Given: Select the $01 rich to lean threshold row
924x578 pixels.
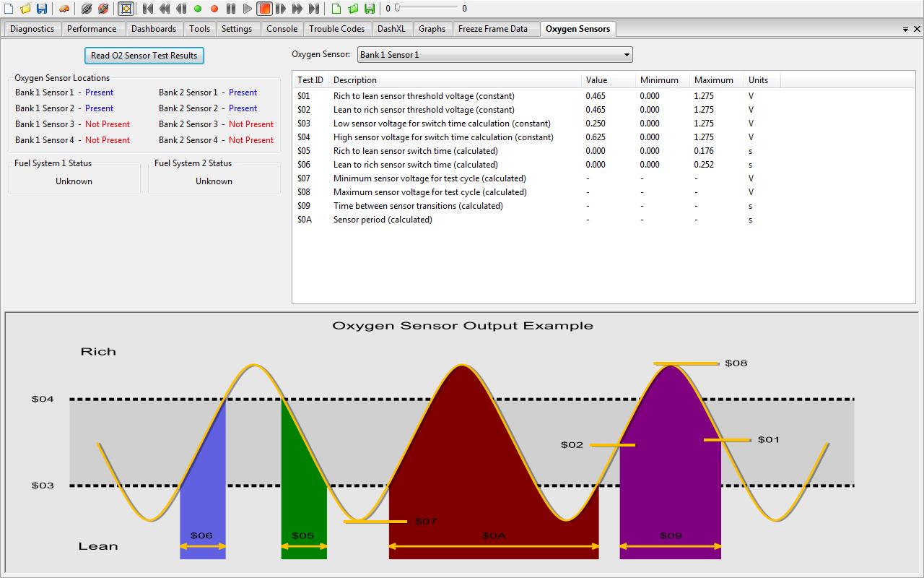Looking at the screenshot, I should (x=603, y=96).
